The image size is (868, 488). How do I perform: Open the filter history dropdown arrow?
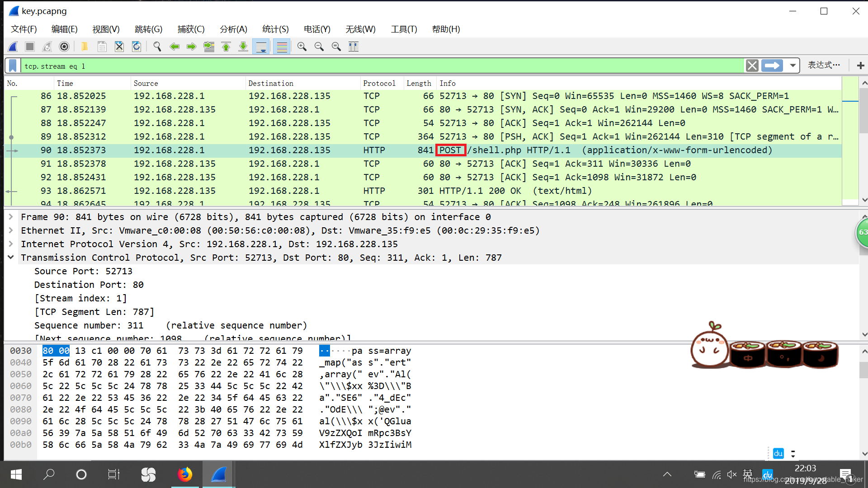793,66
